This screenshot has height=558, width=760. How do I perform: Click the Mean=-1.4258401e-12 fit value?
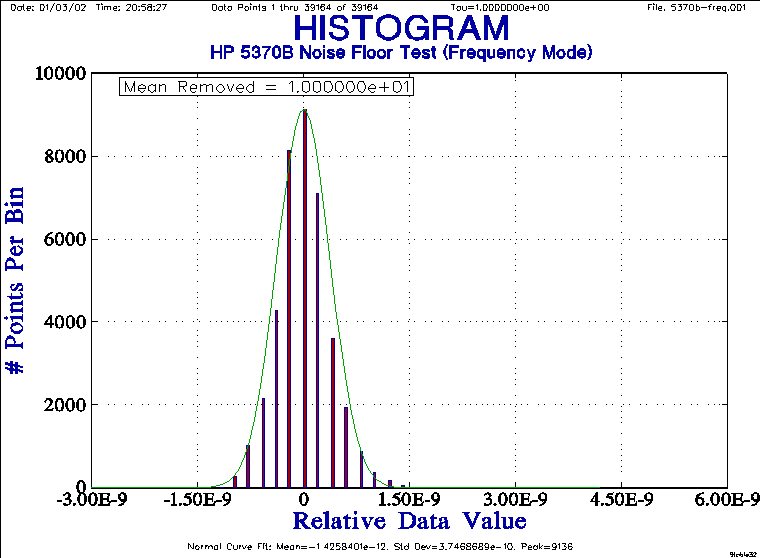332,546
